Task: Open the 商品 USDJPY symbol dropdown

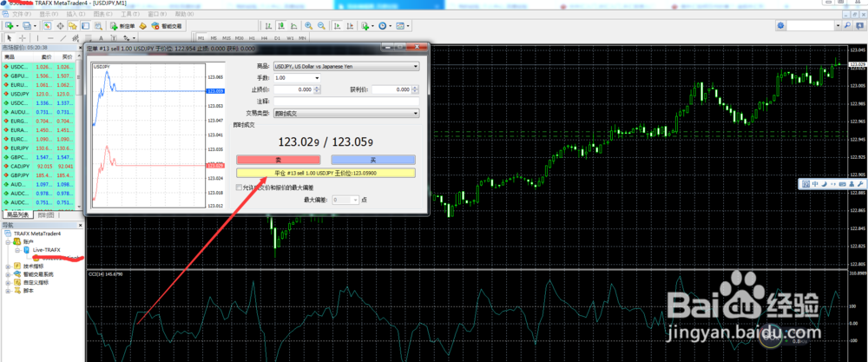Action: coord(346,67)
